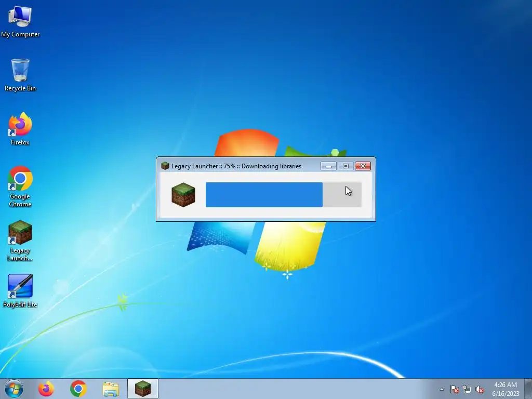Click the Legacy Launcher title bar text
Screen dimensions: 532x399
pos(236,166)
